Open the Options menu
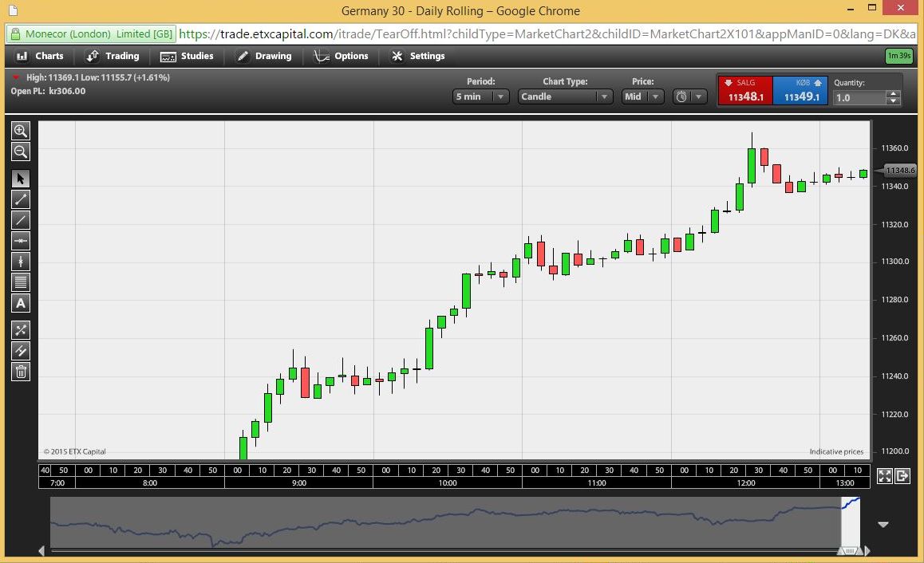Image resolution: width=924 pixels, height=563 pixels. 342,56
